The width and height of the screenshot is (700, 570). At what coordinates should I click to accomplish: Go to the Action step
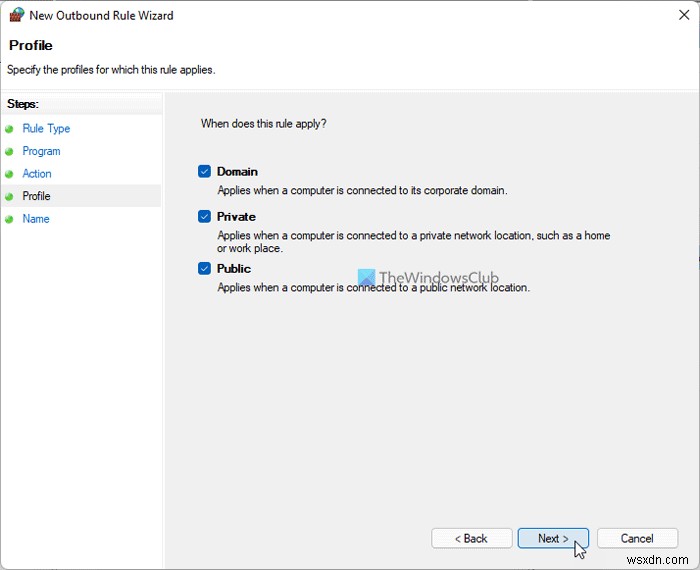pos(37,174)
